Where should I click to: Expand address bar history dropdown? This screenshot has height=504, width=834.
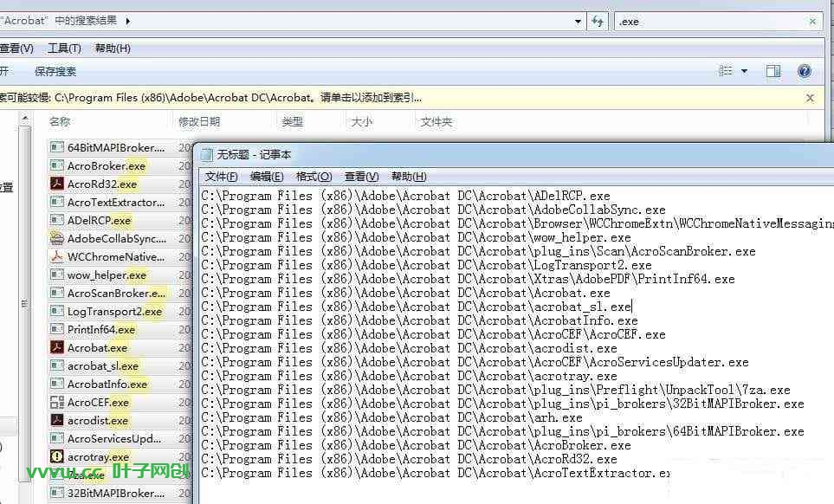pyautogui.click(x=578, y=22)
